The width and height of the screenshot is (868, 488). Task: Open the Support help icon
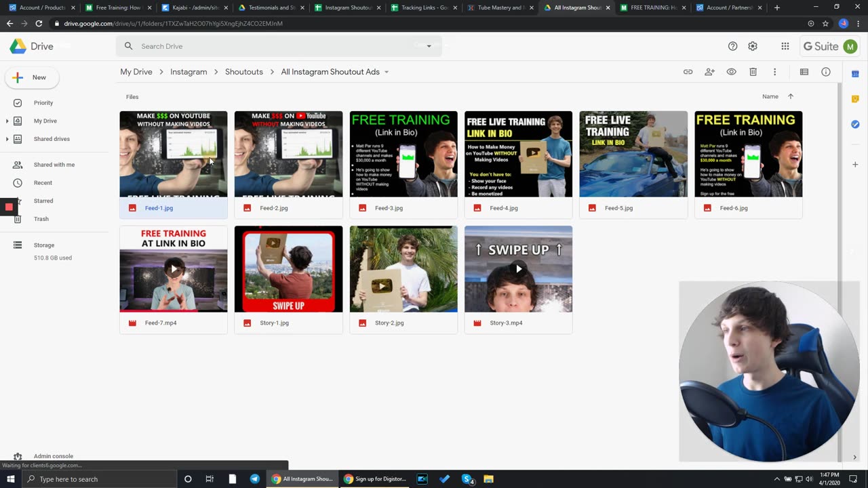click(x=732, y=46)
